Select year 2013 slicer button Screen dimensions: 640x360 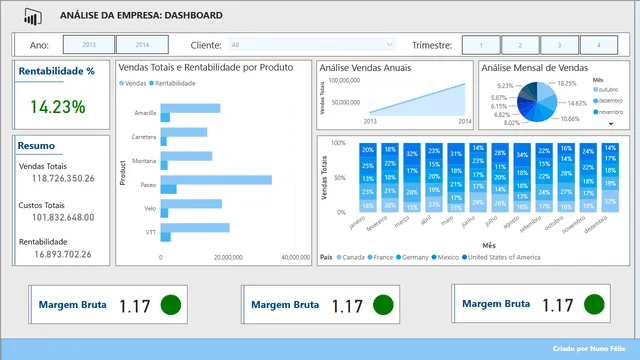click(x=89, y=45)
